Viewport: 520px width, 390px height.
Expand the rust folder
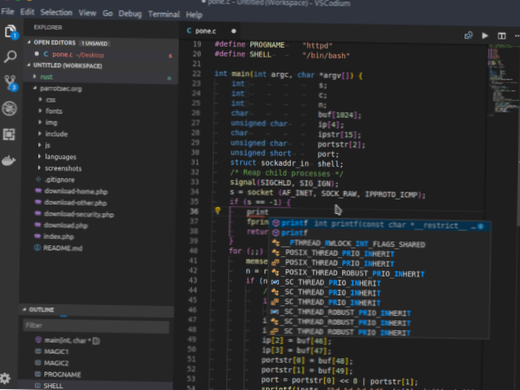(x=35, y=77)
